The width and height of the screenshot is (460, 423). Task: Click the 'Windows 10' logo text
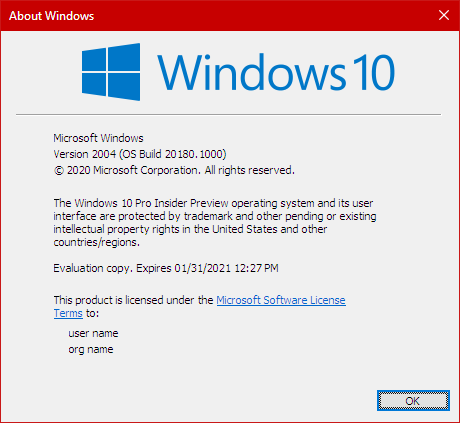coord(276,72)
